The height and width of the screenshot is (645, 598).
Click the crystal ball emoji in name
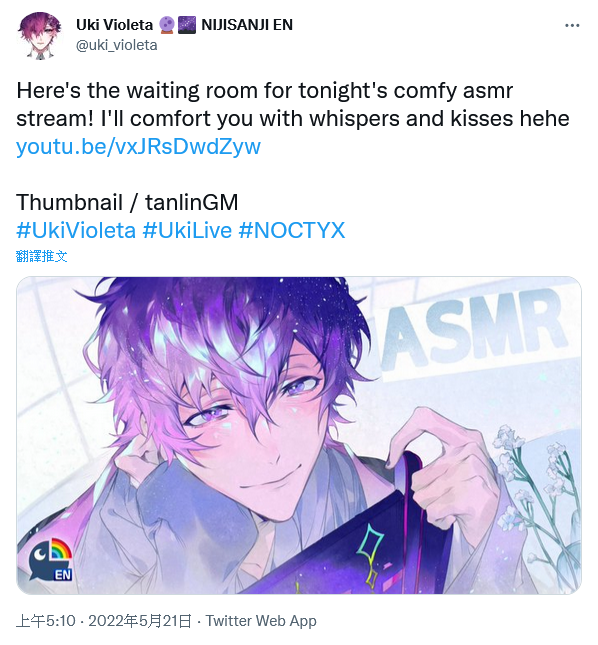[166, 25]
